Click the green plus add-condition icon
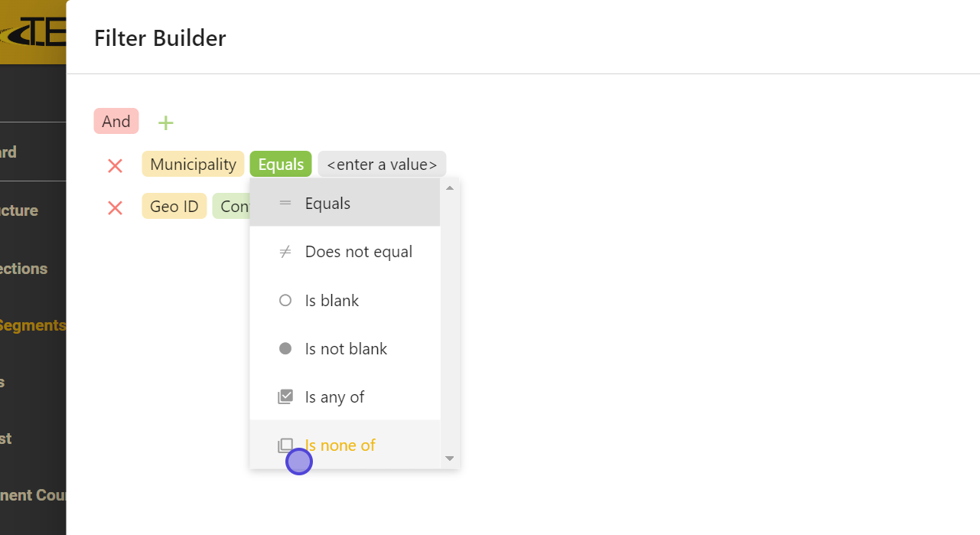 coord(165,122)
